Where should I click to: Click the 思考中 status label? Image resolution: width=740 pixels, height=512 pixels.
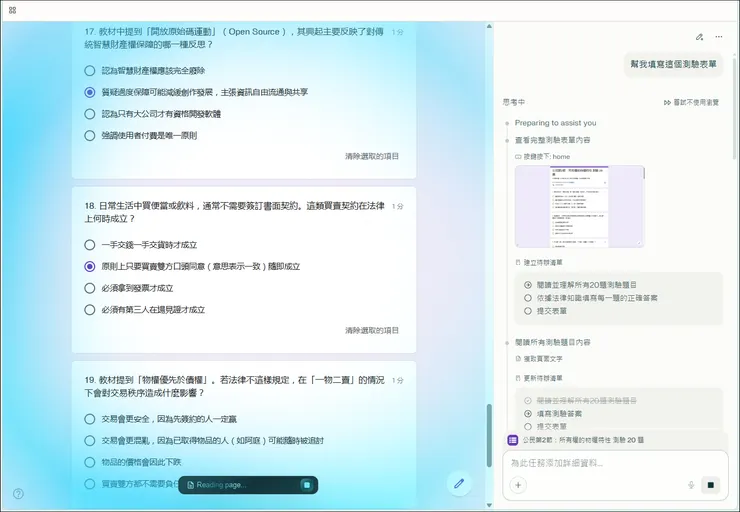click(x=514, y=102)
